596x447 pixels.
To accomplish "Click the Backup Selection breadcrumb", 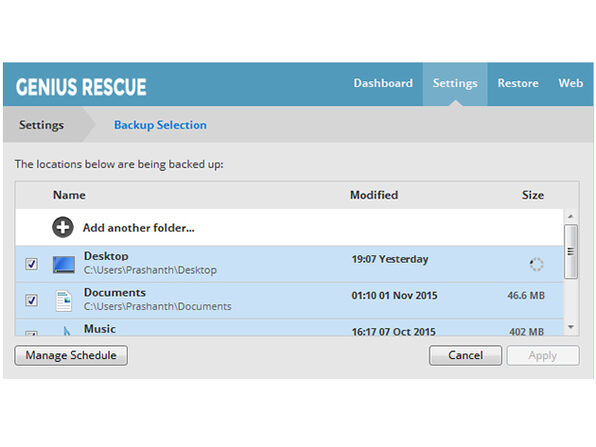I will click(160, 125).
